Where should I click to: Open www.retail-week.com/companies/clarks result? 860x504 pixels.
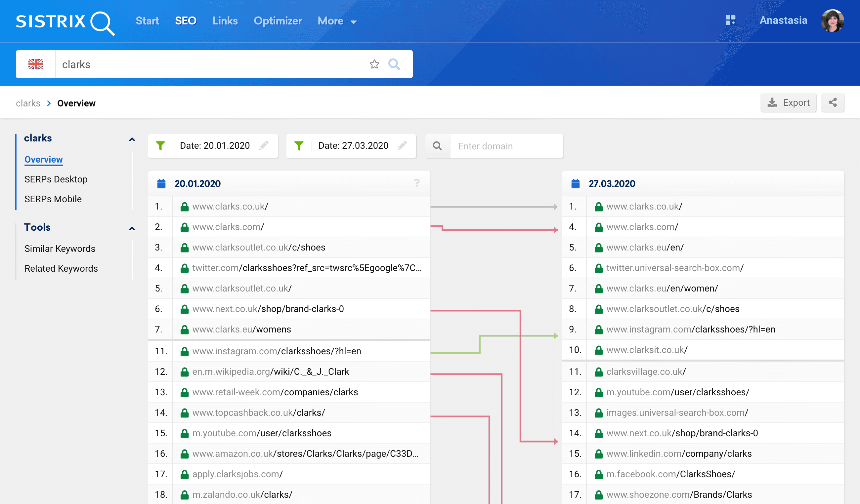pyautogui.click(x=275, y=392)
